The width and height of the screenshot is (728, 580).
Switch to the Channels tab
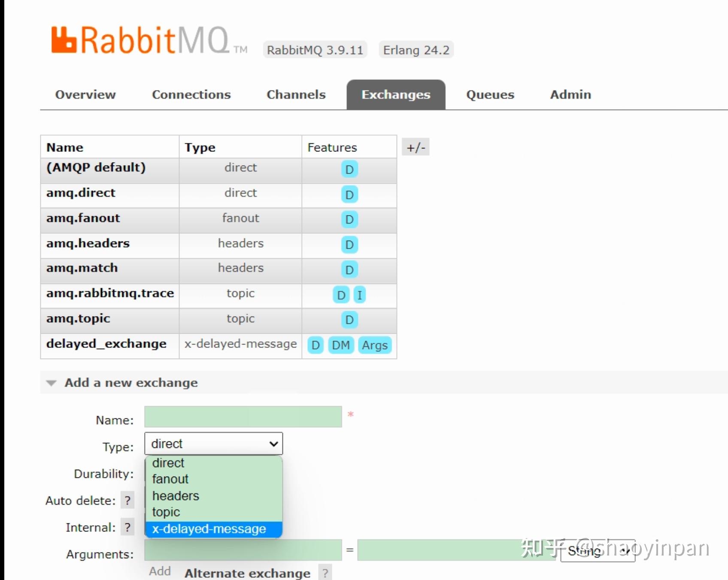point(296,94)
